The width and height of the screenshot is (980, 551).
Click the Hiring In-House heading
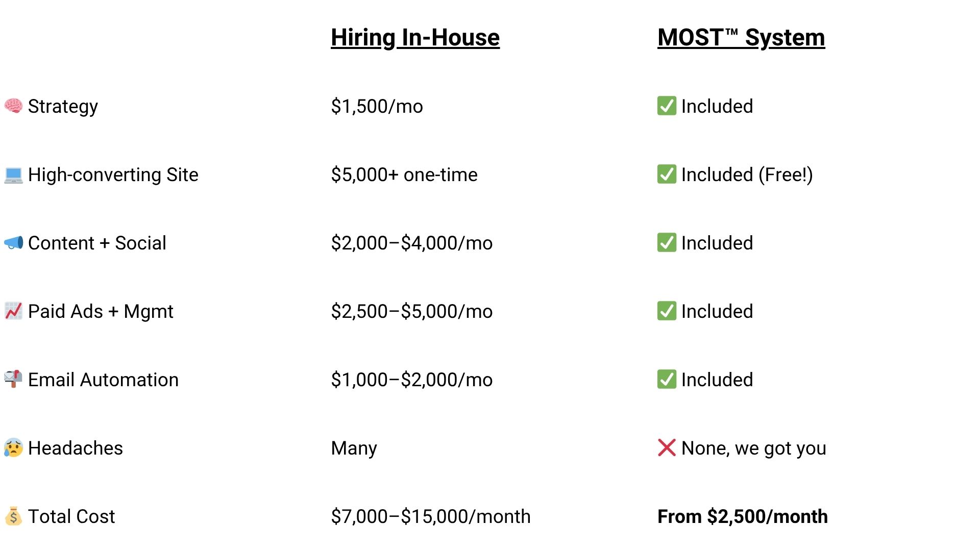pyautogui.click(x=415, y=38)
